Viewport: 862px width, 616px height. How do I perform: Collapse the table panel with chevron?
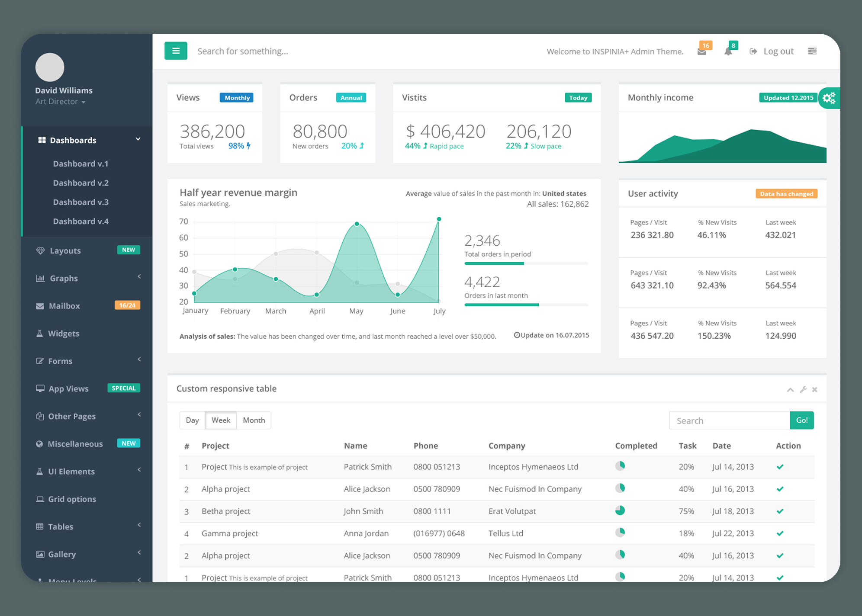(790, 390)
